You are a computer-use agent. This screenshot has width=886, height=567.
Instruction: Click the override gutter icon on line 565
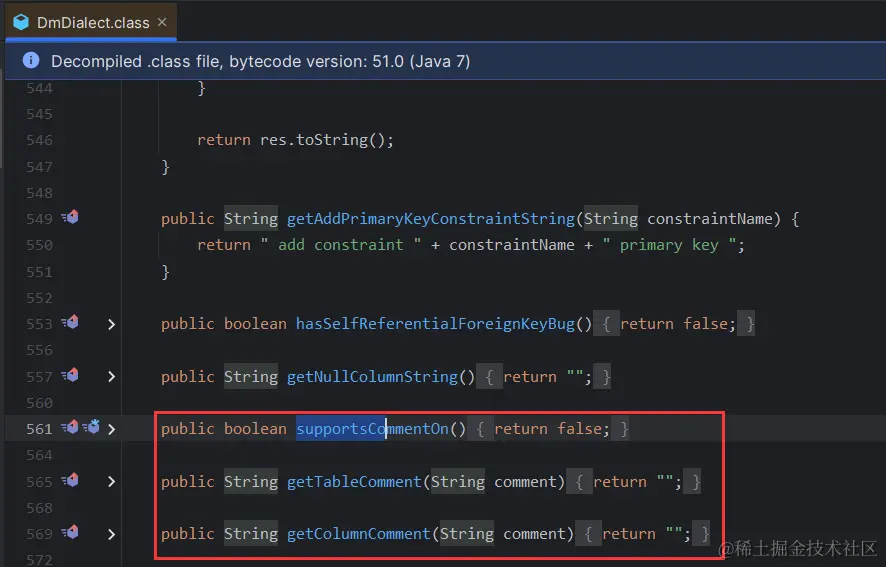click(70, 481)
